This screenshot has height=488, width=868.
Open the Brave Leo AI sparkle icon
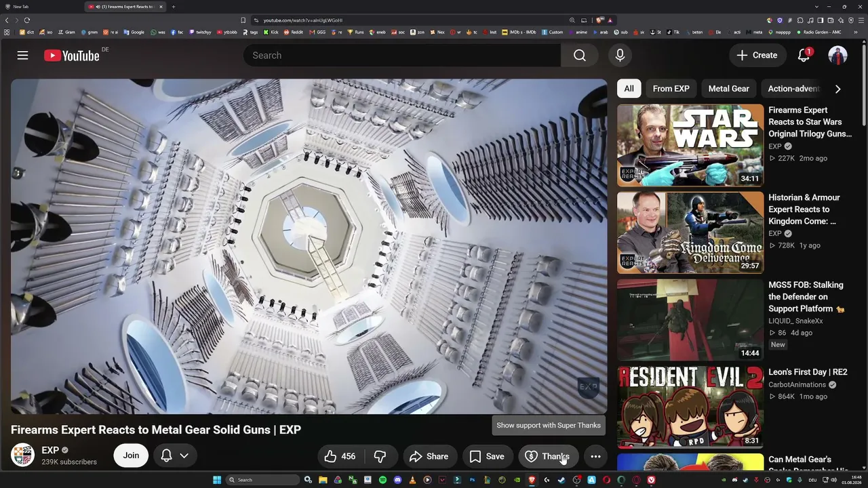841,20
